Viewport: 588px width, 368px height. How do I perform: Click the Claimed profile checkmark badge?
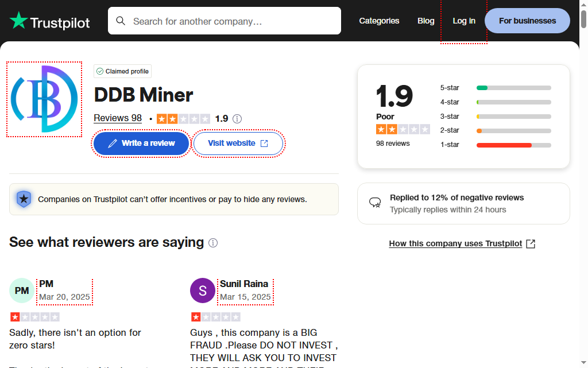point(100,71)
